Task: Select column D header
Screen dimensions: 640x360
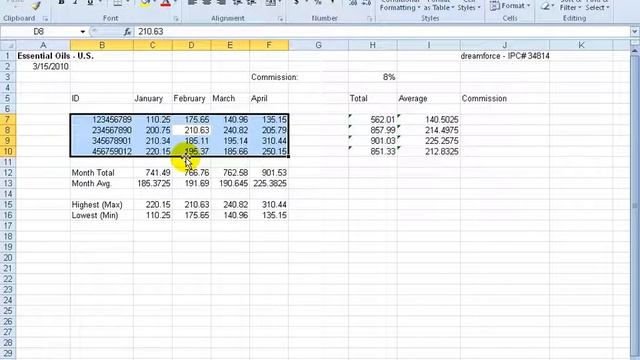Action: click(x=191, y=45)
